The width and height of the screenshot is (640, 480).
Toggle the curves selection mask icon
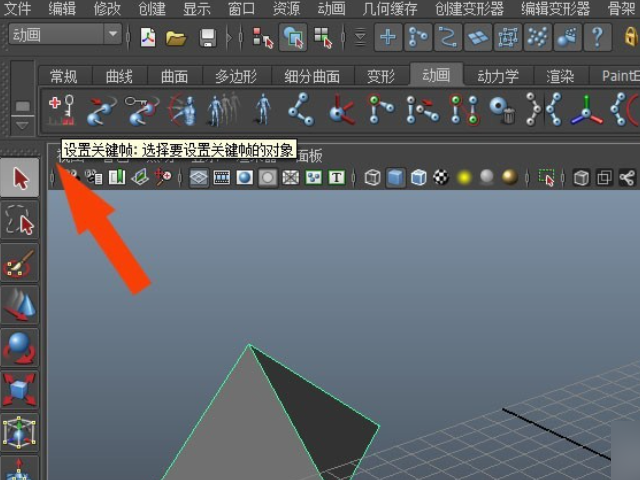(x=448, y=38)
